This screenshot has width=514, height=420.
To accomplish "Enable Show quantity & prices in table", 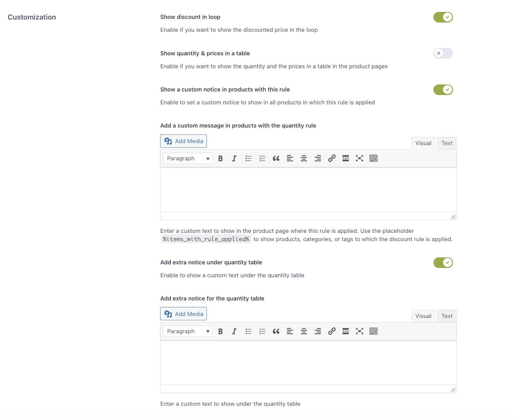I will point(443,53).
